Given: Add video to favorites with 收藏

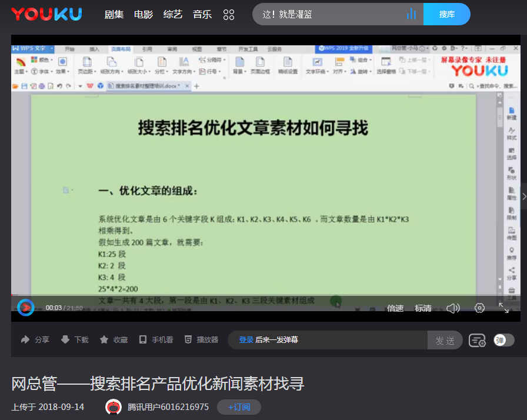Looking at the screenshot, I should (x=104, y=339).
